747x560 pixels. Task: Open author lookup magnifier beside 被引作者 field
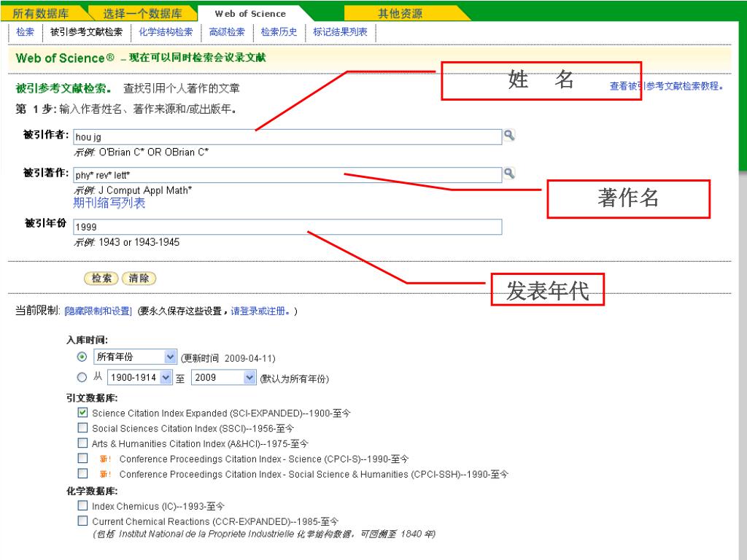coord(509,135)
